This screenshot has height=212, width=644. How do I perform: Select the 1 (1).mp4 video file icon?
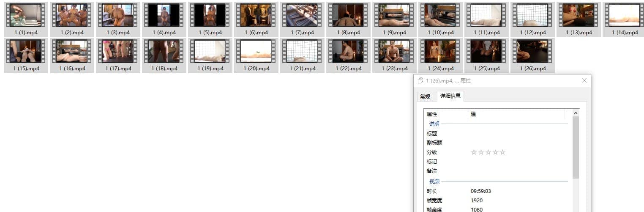pyautogui.click(x=26, y=16)
